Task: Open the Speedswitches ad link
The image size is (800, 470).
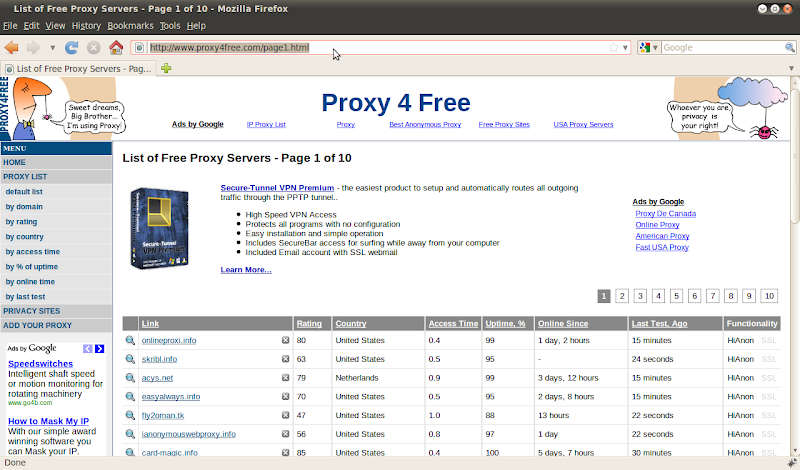Action: (x=40, y=364)
